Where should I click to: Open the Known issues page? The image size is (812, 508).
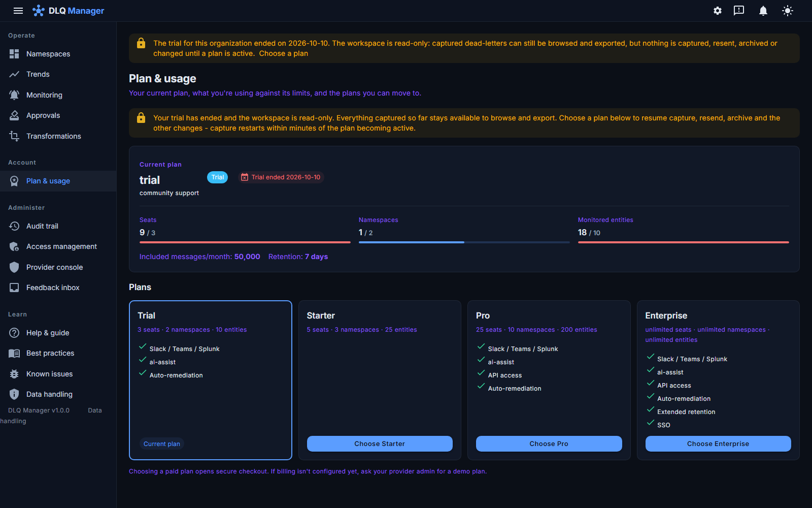tap(58, 374)
